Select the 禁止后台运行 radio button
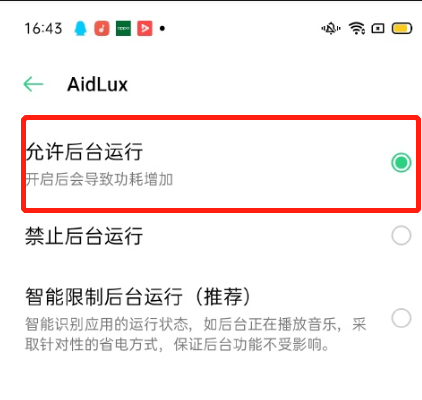The width and height of the screenshot is (422, 400). [x=401, y=236]
